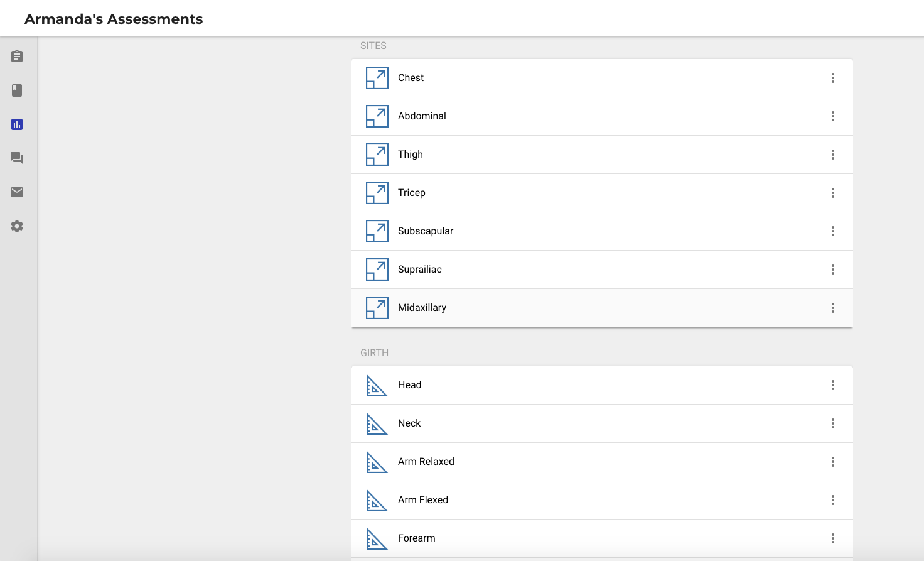The width and height of the screenshot is (924, 561).
Task: Select the Suprailiac site label
Action: [420, 270]
